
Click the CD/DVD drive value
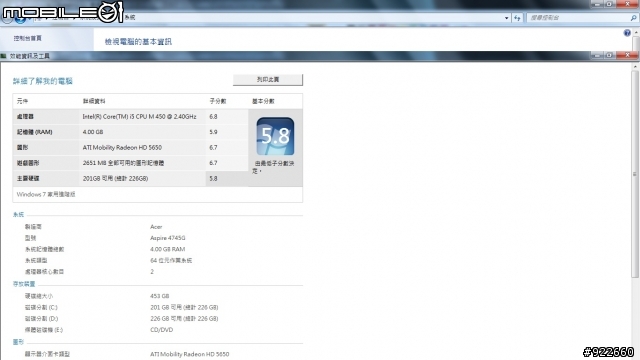click(162, 330)
